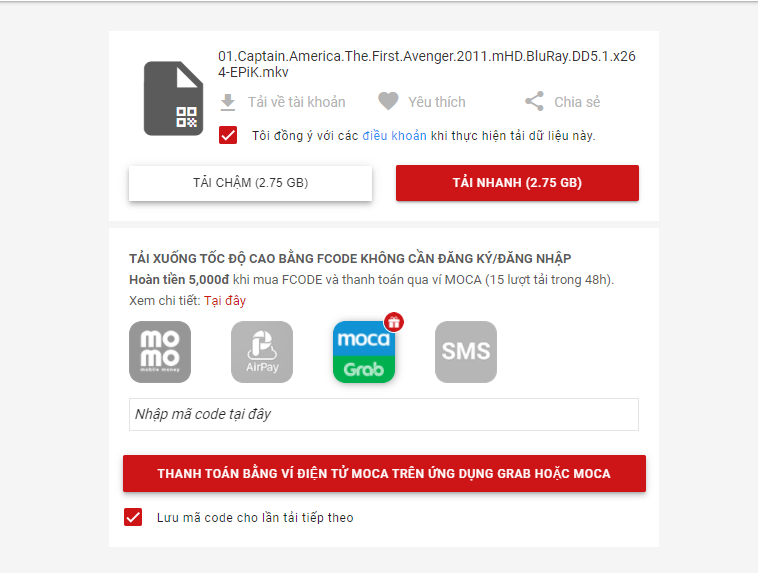Image resolution: width=758 pixels, height=573 pixels.
Task: Toggle 'Lưu mã code' checkbox
Action: (x=133, y=517)
